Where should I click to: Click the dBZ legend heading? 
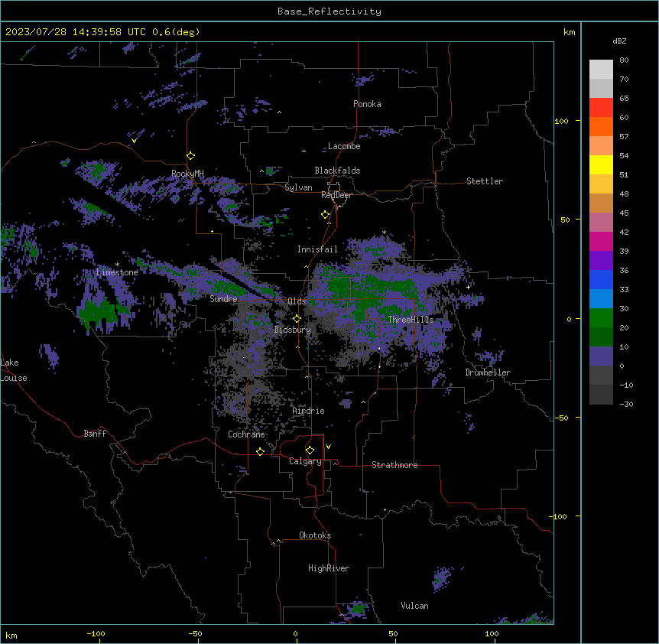(x=619, y=41)
